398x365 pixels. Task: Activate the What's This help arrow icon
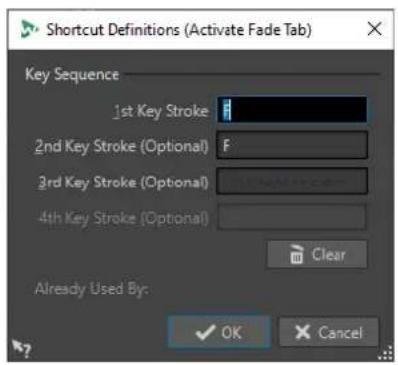coord(21,348)
